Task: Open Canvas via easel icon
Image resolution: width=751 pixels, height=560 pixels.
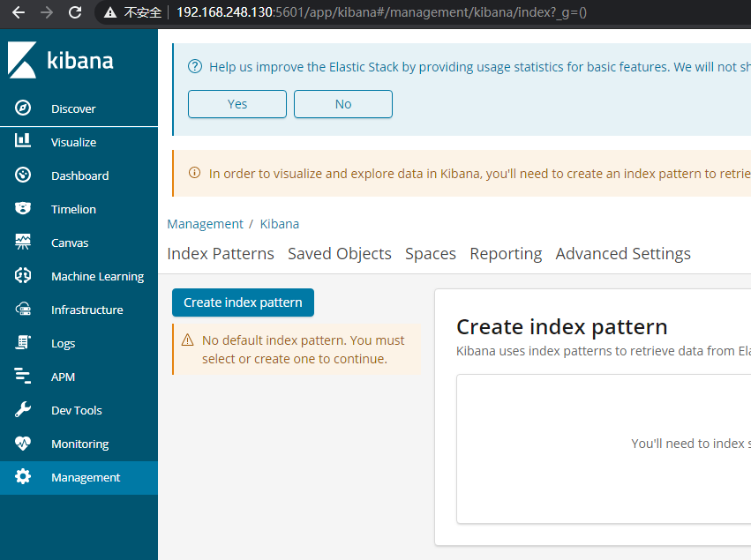Action: pyautogui.click(x=23, y=242)
